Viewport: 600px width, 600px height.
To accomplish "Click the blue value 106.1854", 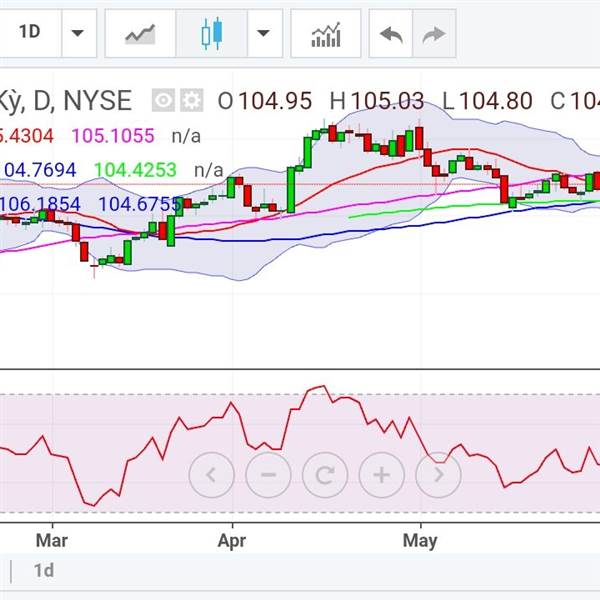I will [x=39, y=204].
